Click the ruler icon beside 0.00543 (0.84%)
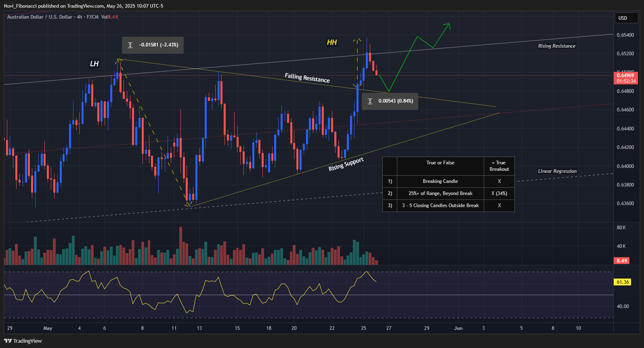644x348 pixels. (370, 101)
